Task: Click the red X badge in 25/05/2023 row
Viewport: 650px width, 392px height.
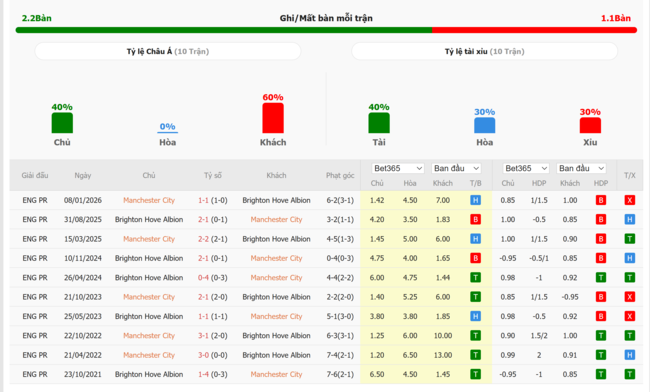Action: point(630,316)
